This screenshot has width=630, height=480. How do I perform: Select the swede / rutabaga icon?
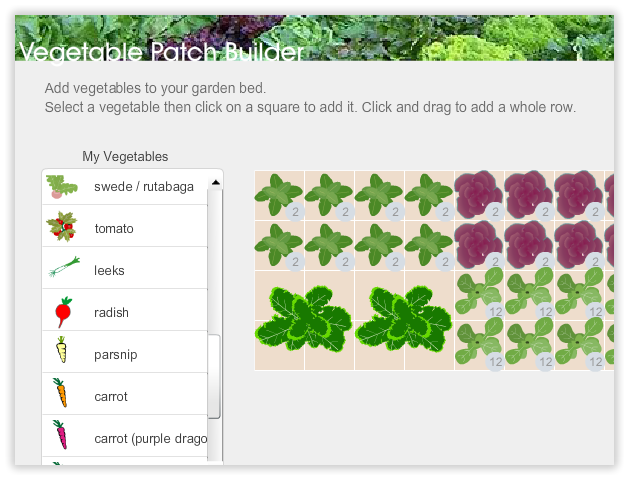62,187
